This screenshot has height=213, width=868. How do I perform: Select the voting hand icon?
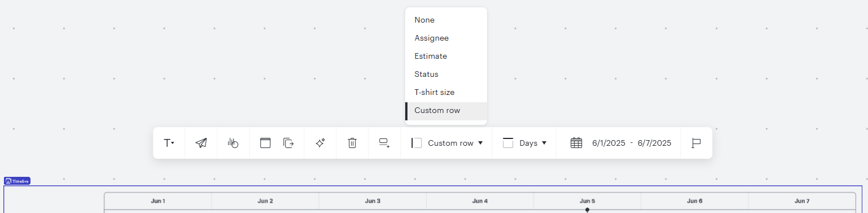pos(233,143)
